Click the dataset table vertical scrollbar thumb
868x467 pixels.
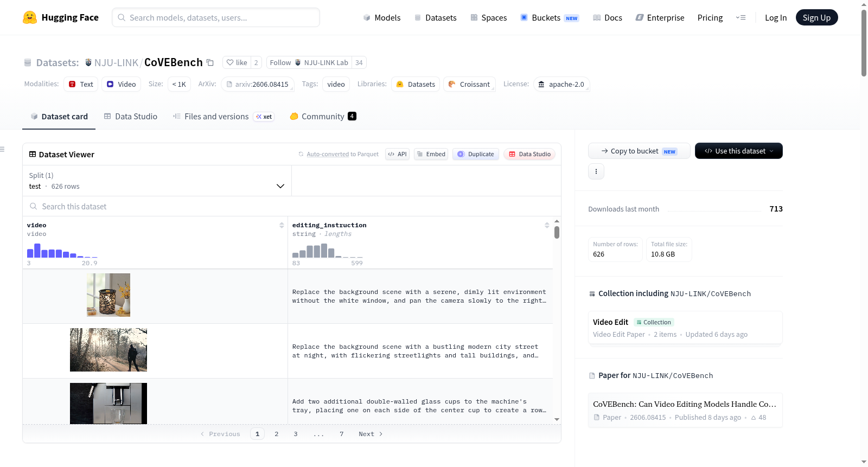point(557,232)
